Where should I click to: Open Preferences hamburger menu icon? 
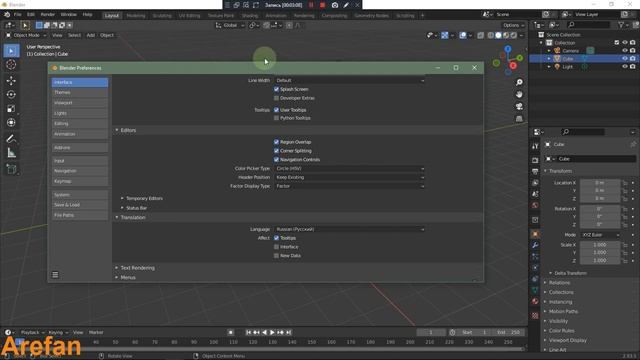(x=55, y=275)
